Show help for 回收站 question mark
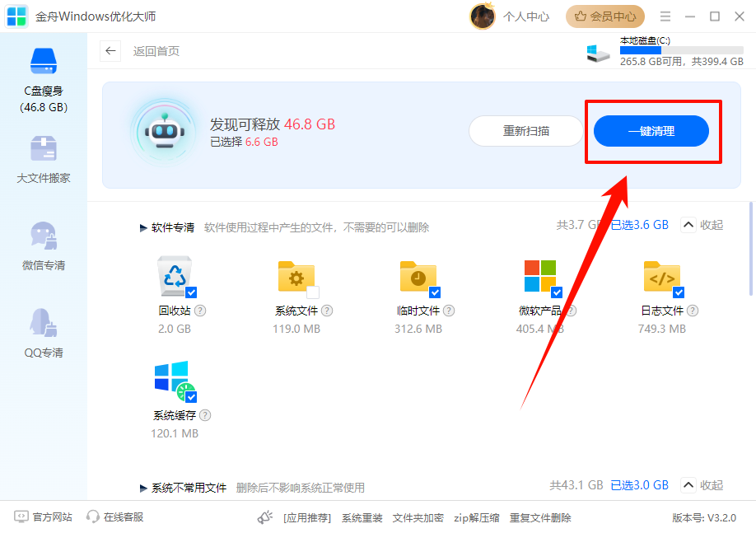Viewport: 756px width, 533px height. coord(200,311)
